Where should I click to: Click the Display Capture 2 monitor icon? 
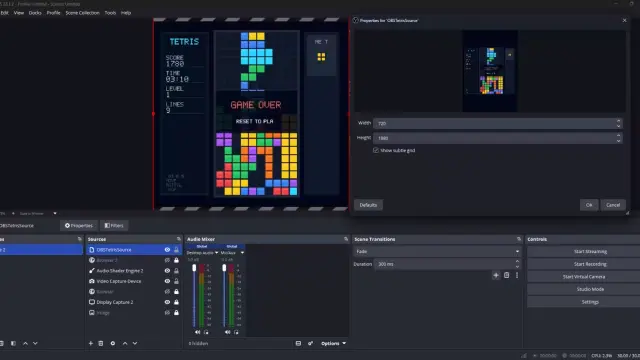pyautogui.click(x=92, y=302)
